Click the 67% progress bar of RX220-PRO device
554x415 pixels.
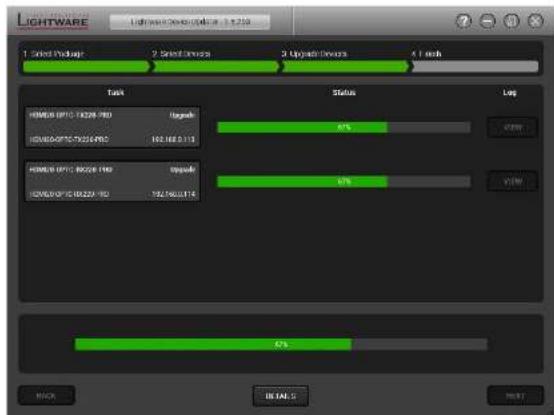click(x=344, y=182)
